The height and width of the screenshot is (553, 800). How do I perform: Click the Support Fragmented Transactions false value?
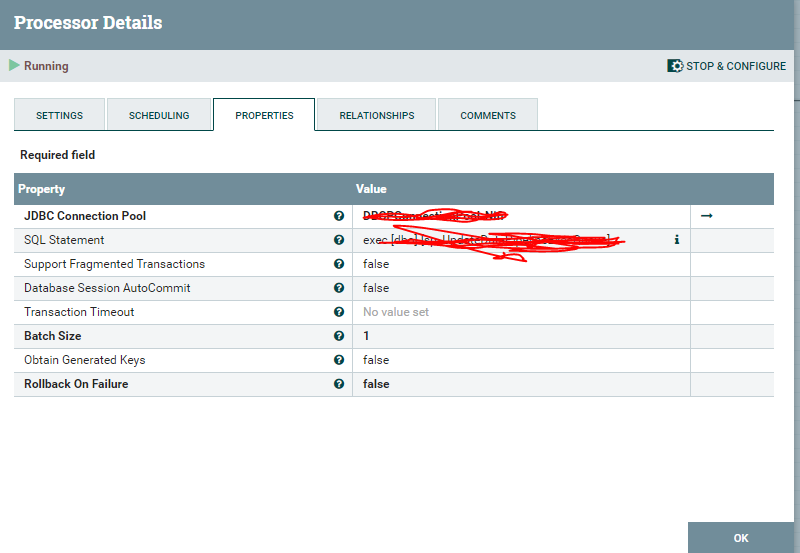tap(376, 264)
